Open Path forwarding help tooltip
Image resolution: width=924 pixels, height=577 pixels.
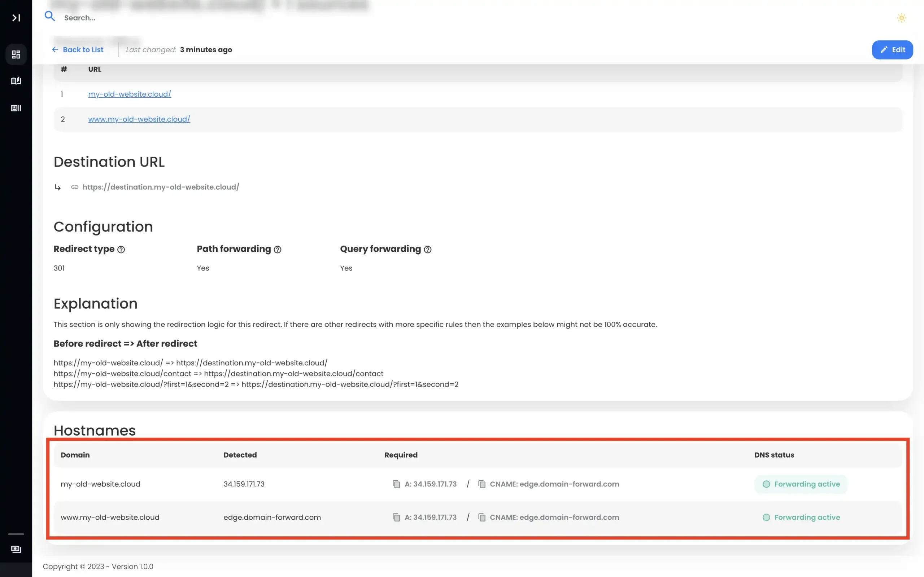(278, 249)
